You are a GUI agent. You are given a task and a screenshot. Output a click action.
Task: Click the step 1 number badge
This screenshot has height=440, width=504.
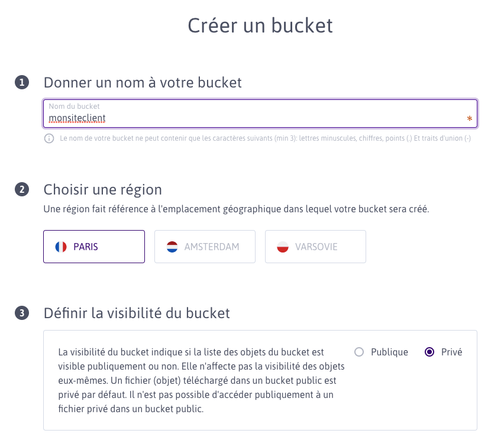click(x=22, y=83)
